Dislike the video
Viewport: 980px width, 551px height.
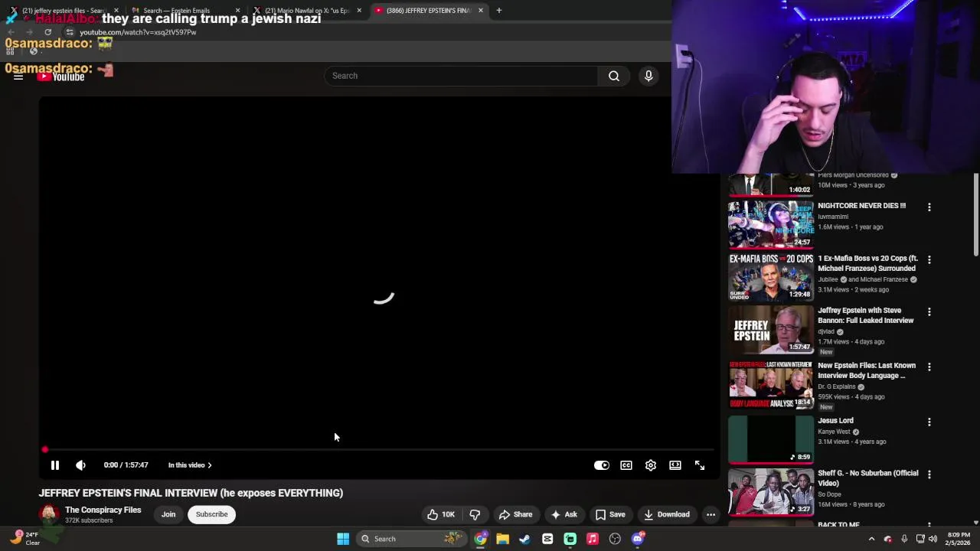pos(475,514)
